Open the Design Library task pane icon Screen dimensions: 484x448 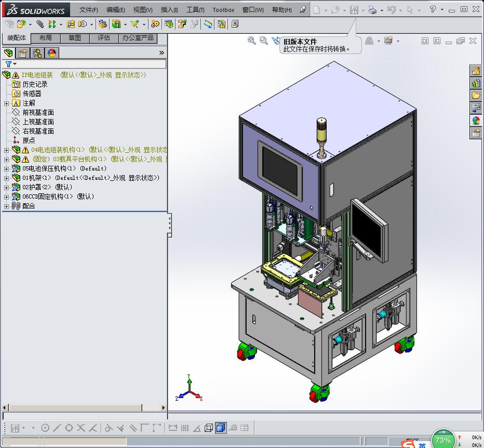(x=476, y=83)
